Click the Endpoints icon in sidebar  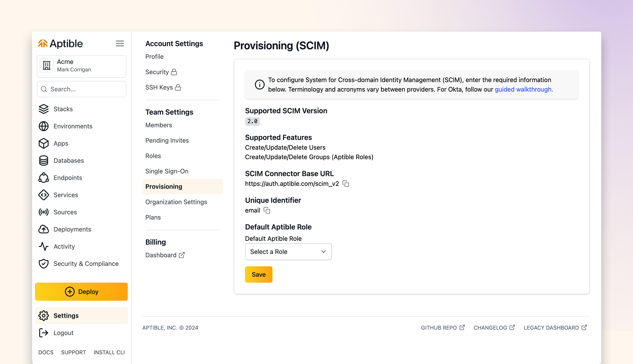[x=43, y=178]
